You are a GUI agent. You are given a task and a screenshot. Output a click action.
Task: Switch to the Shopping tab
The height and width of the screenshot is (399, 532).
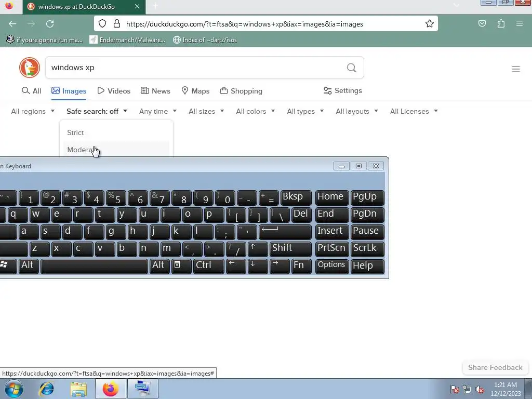pos(241,91)
